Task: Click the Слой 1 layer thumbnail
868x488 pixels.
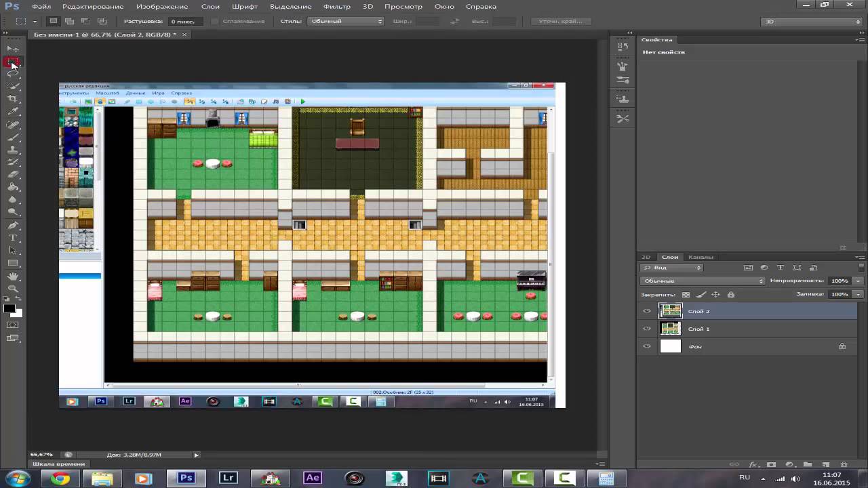Action: 670,329
